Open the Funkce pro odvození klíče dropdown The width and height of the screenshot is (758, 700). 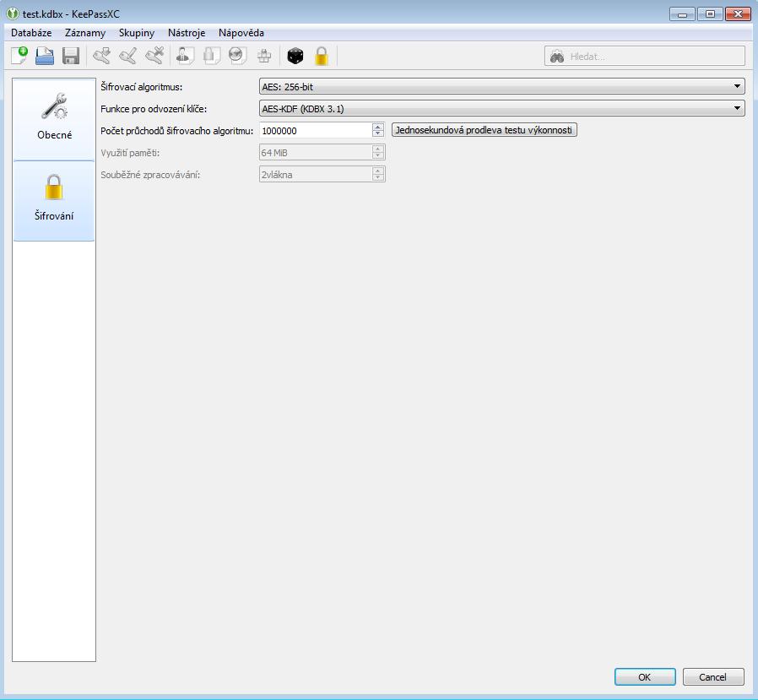tap(501, 109)
